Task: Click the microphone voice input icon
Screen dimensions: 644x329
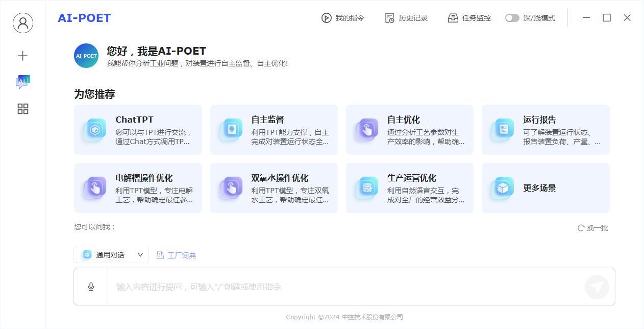Action: [91, 287]
